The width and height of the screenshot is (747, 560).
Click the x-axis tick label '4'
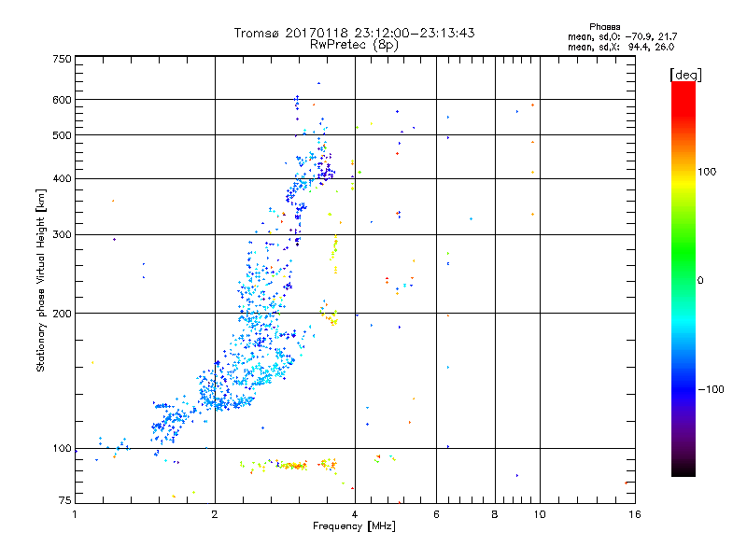tap(355, 514)
